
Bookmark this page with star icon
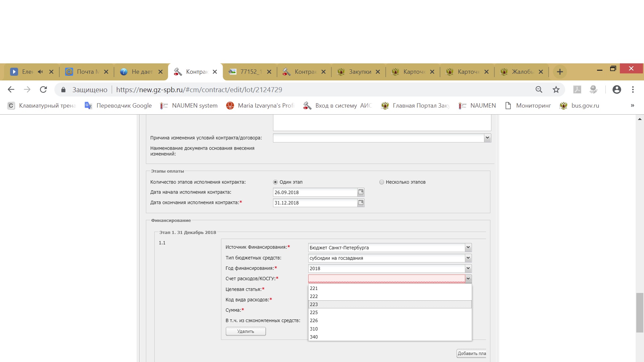[x=556, y=89]
